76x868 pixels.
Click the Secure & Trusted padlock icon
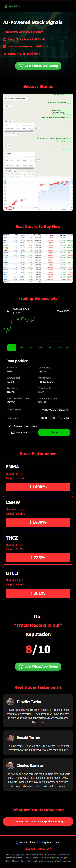5,54
